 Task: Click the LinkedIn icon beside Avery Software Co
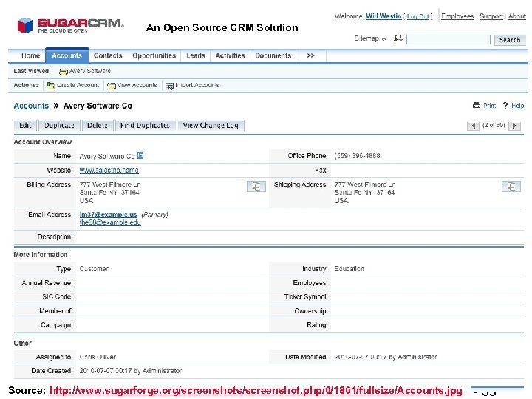click(140, 156)
